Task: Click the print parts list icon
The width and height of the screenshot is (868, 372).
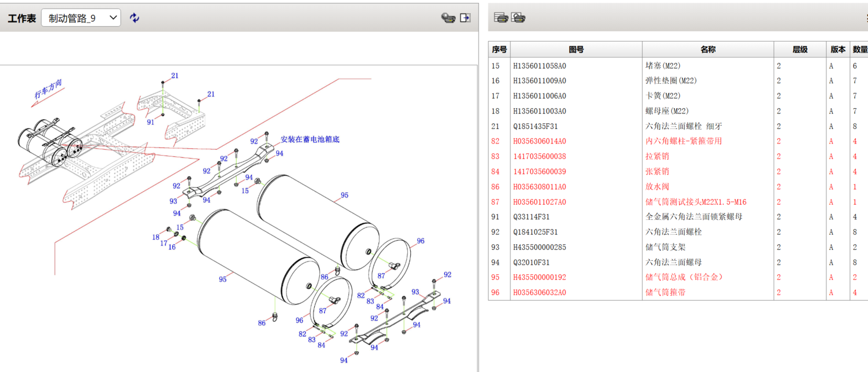Action: point(501,18)
